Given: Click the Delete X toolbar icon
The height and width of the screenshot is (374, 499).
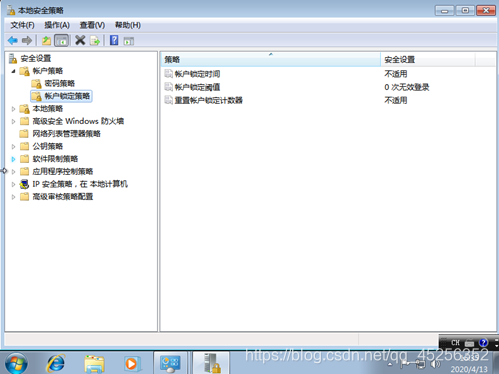Looking at the screenshot, I should pos(80,40).
